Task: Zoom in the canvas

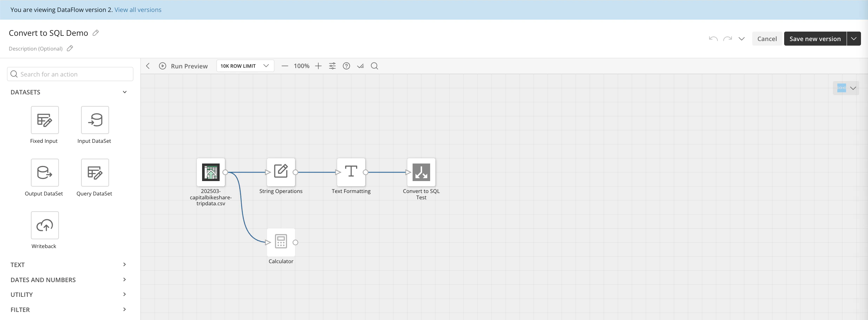Action: tap(318, 66)
